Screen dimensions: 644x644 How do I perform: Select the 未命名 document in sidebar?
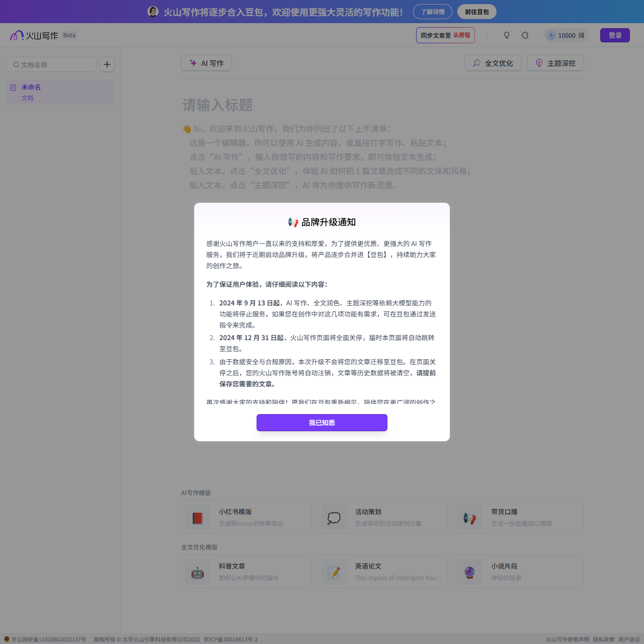(60, 92)
